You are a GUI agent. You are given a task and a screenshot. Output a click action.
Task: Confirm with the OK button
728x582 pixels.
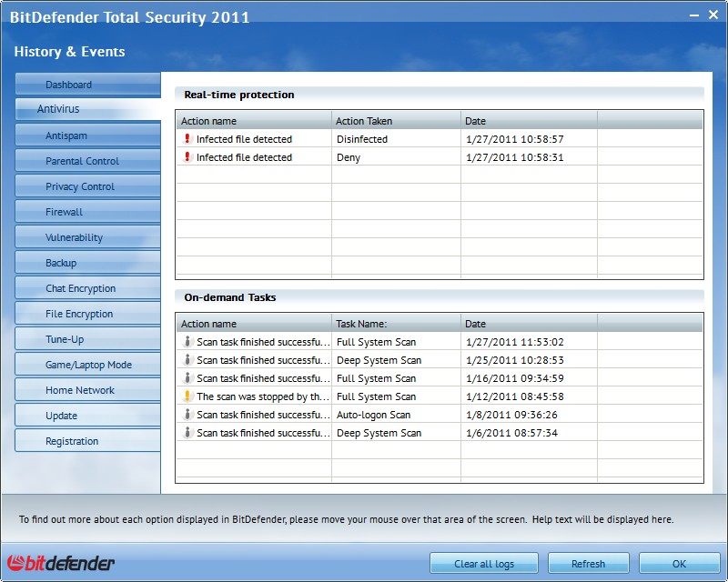pos(679,564)
